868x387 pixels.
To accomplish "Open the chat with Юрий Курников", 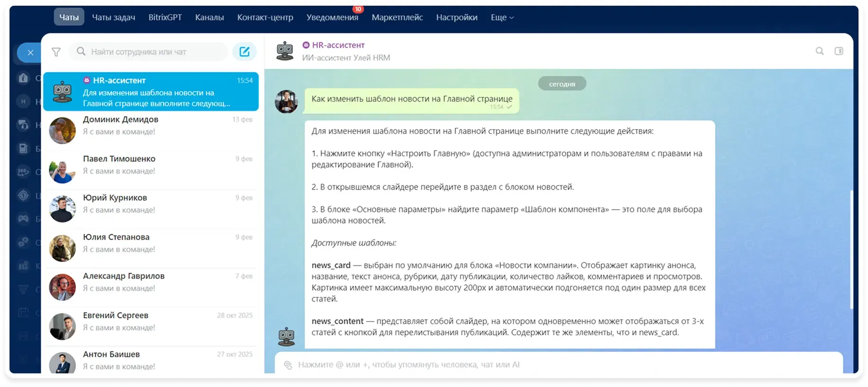I will click(151, 209).
